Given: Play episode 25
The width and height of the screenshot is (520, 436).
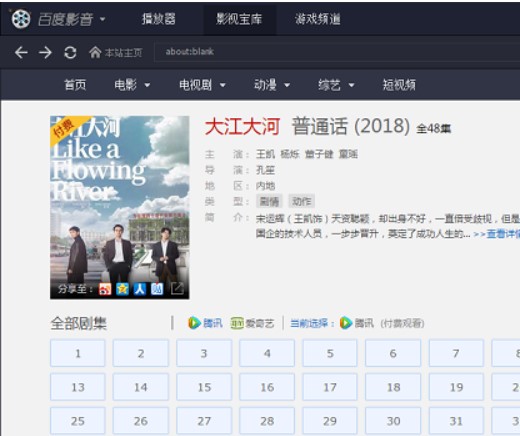Looking at the screenshot, I should (x=78, y=421).
